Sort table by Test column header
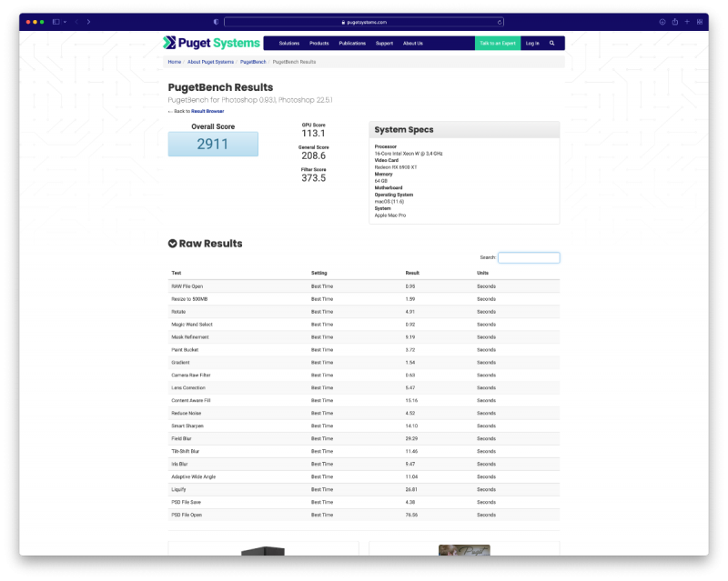The height and width of the screenshot is (581, 728). pyautogui.click(x=177, y=273)
